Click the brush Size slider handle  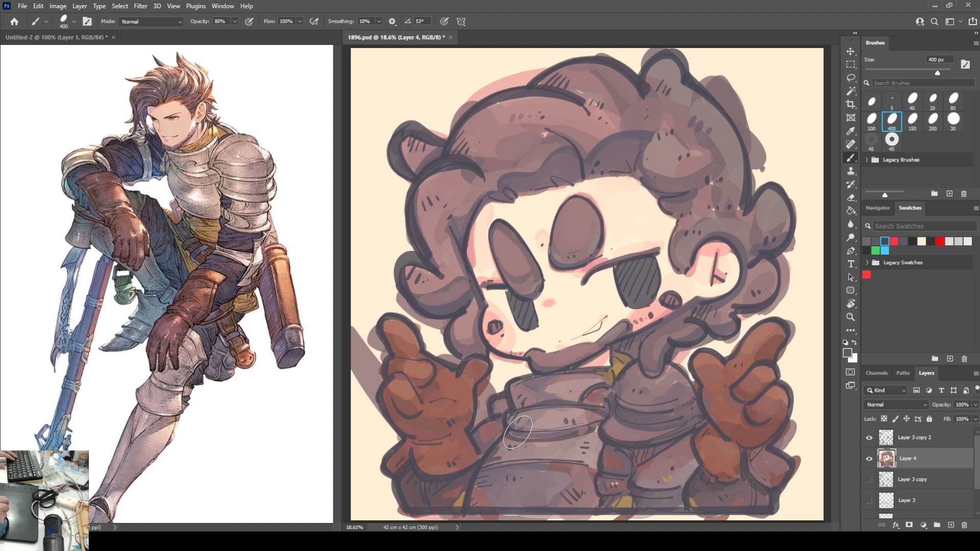pyautogui.click(x=937, y=73)
